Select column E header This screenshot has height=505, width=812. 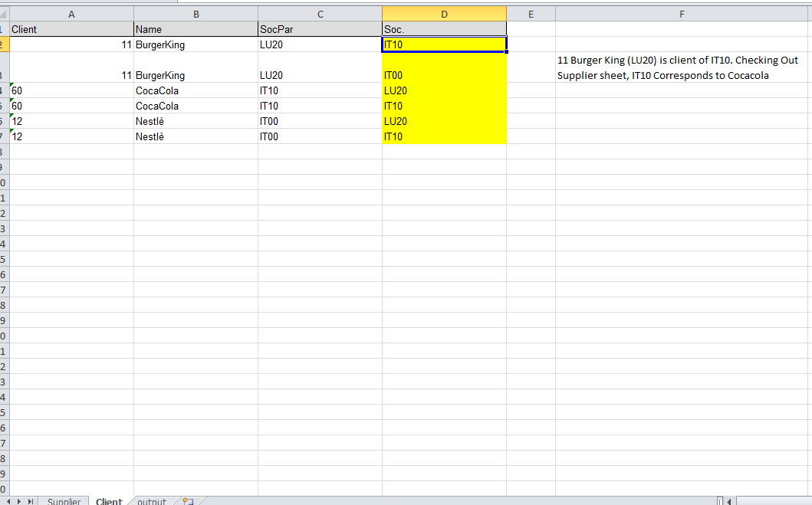pyautogui.click(x=531, y=14)
